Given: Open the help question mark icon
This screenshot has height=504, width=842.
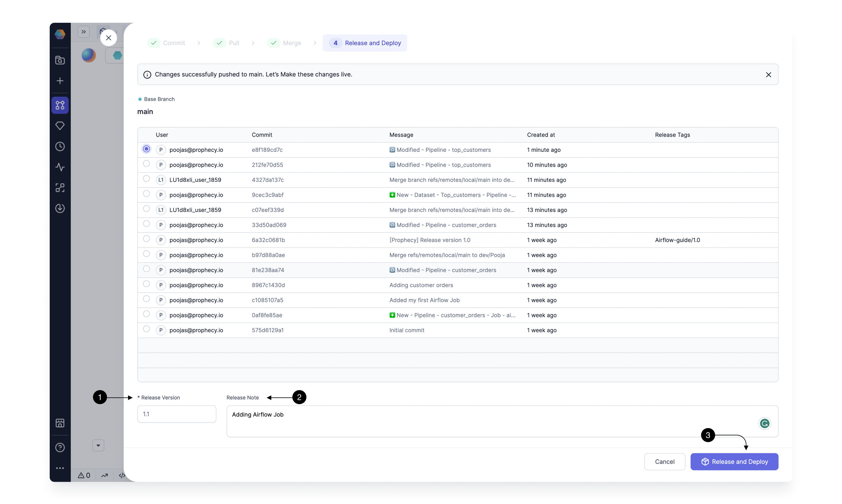Looking at the screenshot, I should point(60,447).
